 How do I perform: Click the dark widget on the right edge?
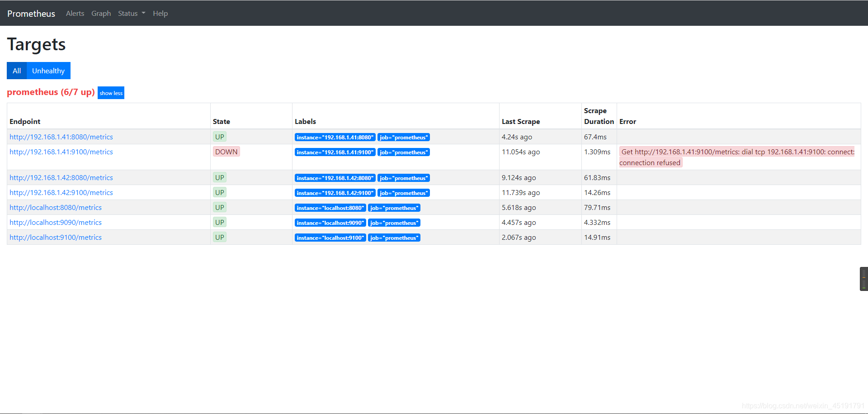click(x=864, y=279)
